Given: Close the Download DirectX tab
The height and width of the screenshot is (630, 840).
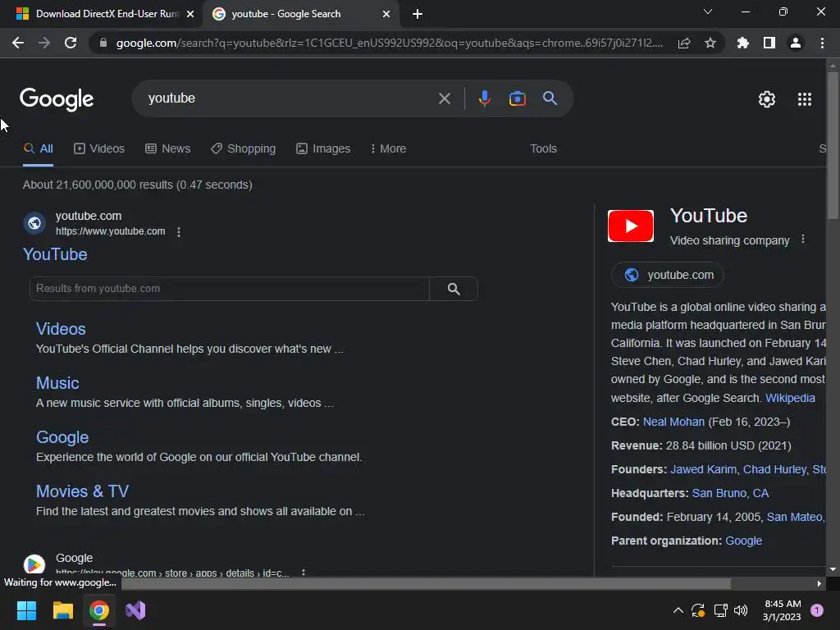Looking at the screenshot, I should point(189,14).
